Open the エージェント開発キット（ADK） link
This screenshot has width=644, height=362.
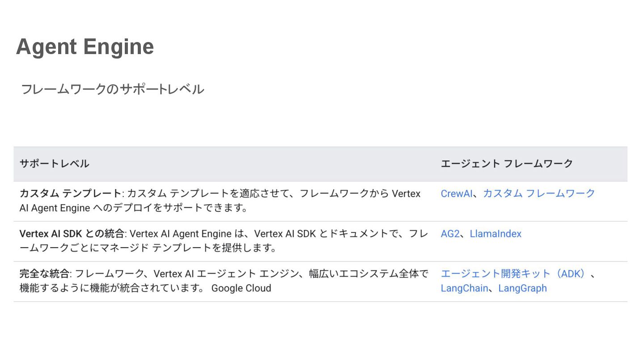514,274
